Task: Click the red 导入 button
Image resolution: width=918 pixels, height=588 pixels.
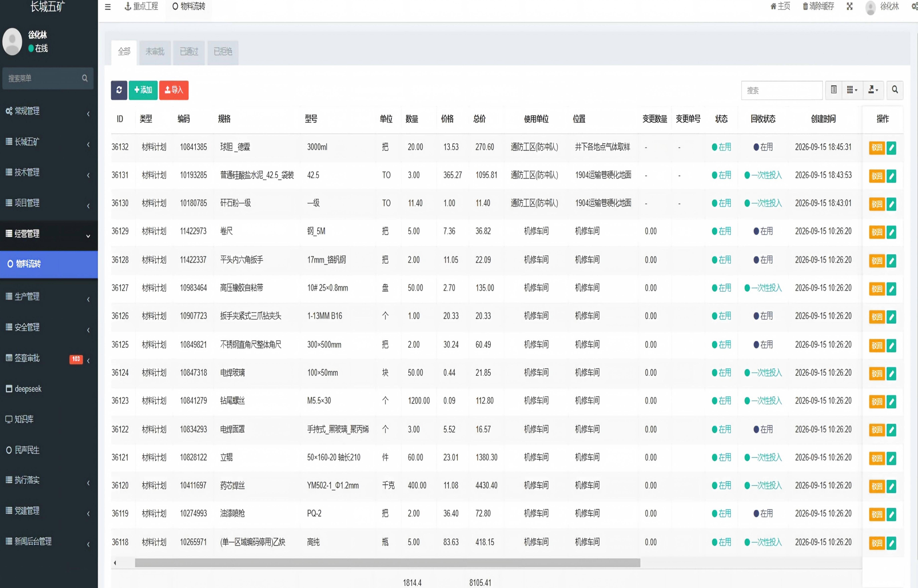Action: pos(174,90)
